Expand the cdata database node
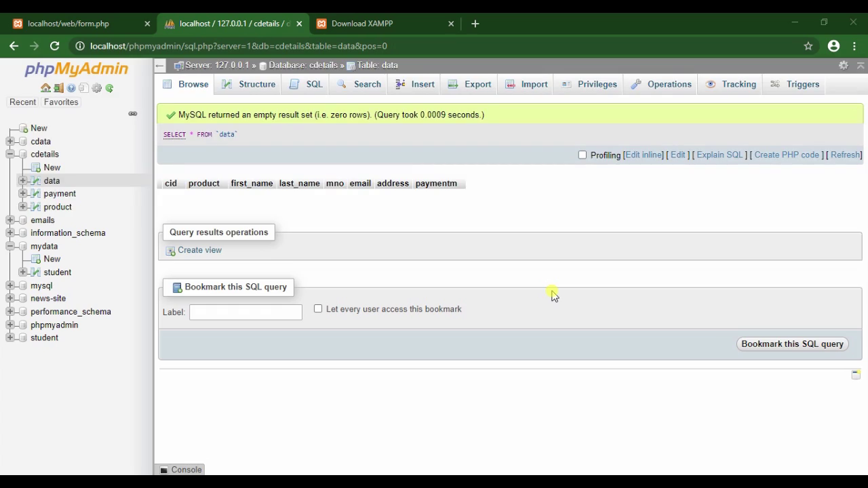The height and width of the screenshot is (488, 868). pos(10,142)
